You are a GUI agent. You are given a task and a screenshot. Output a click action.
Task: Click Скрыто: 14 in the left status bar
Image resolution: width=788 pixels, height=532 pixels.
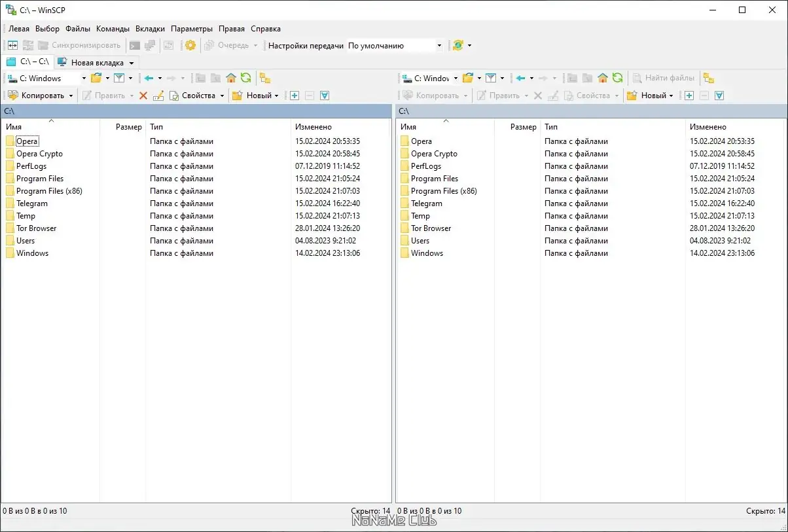(x=370, y=511)
